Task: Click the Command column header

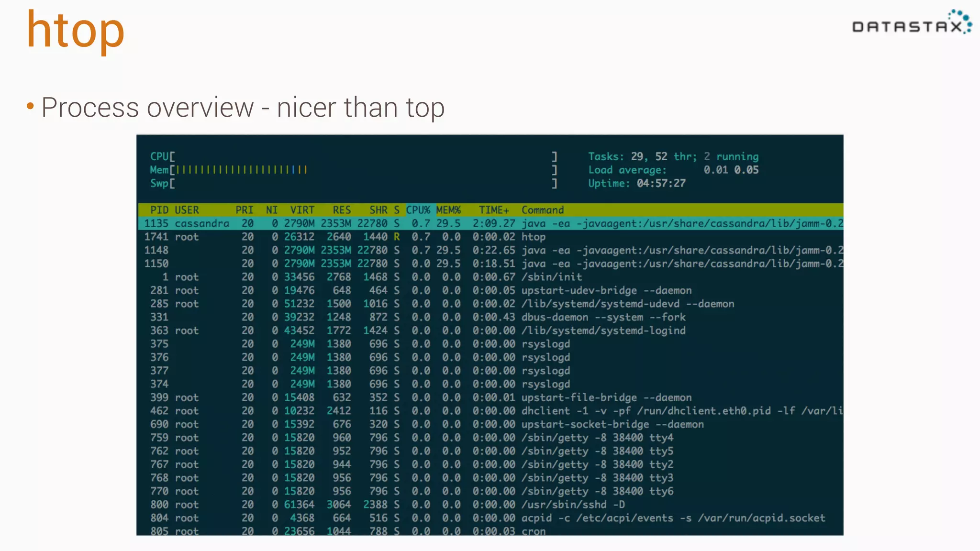Action: tap(543, 210)
